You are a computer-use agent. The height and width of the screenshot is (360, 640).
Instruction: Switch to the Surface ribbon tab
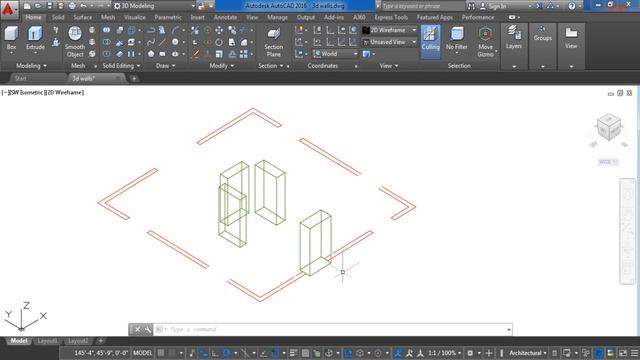83,17
